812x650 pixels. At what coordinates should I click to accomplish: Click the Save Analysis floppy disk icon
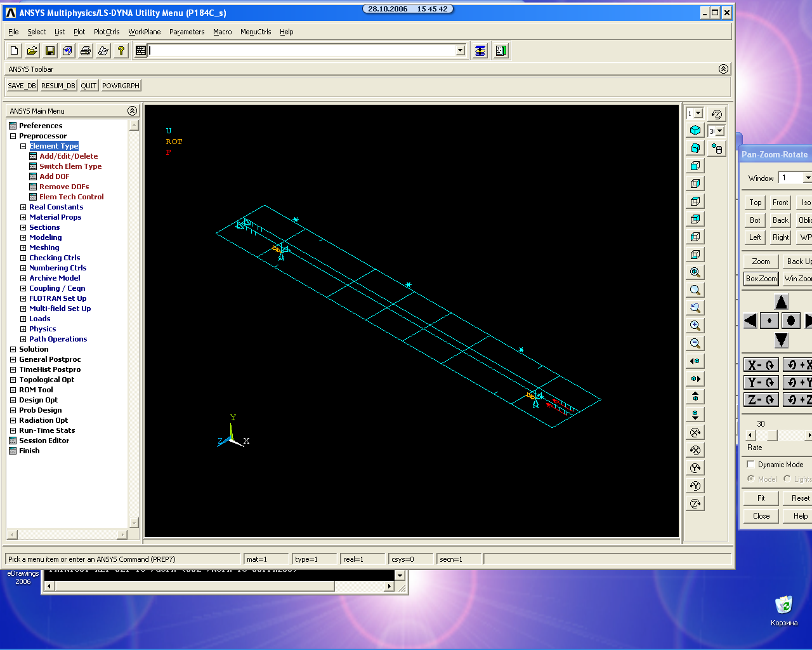coord(50,51)
